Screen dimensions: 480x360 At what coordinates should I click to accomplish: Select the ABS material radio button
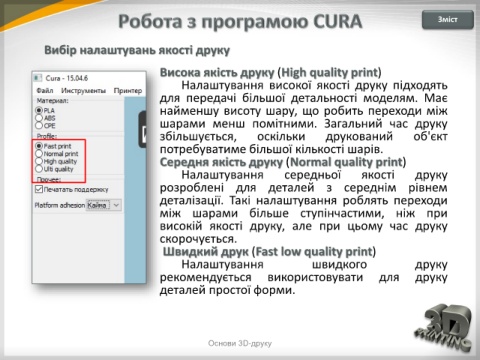point(39,118)
